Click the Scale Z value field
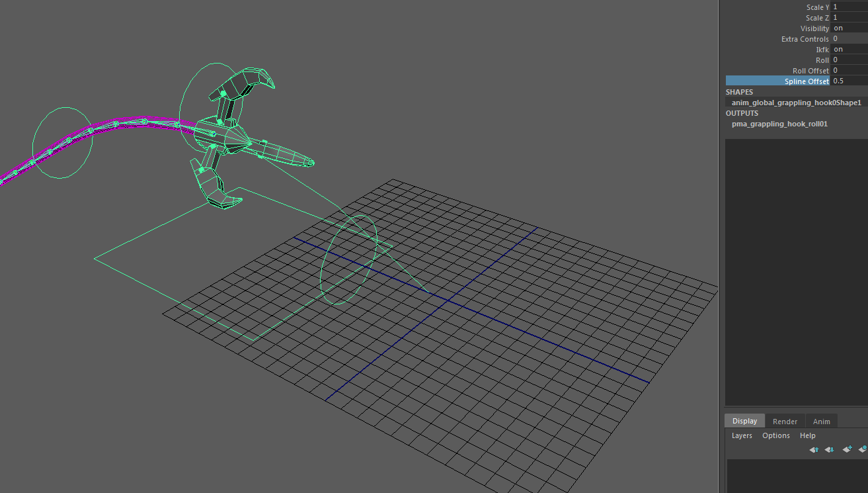 coord(849,18)
